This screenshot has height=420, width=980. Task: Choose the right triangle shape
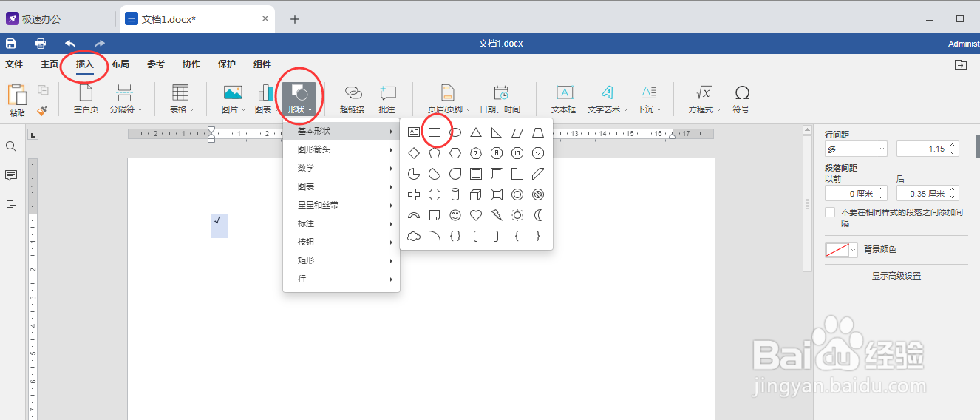(497, 132)
